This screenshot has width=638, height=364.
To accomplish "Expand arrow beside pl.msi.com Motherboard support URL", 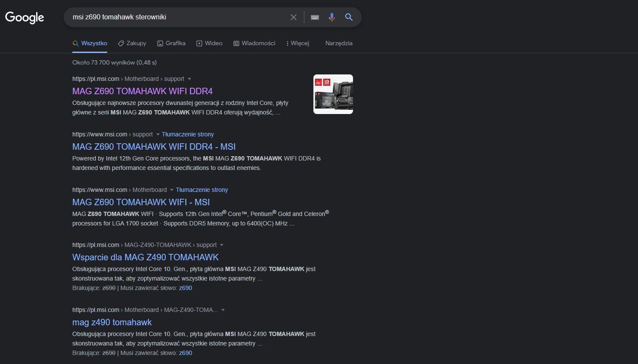I will click(189, 79).
